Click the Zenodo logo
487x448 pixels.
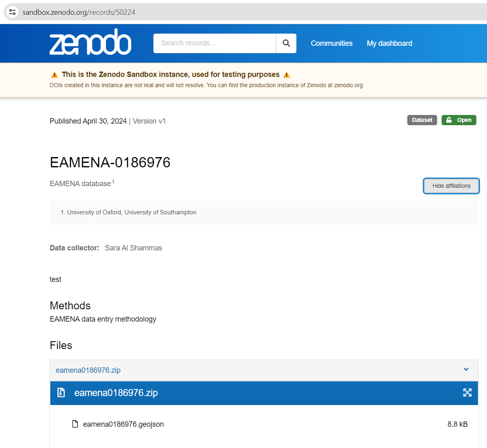click(90, 42)
